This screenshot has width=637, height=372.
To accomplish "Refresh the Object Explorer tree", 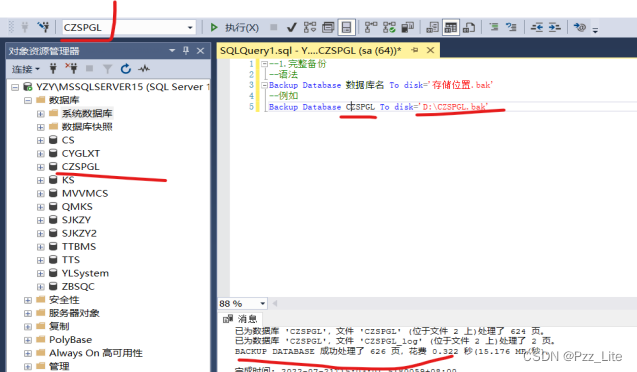I will [126, 69].
